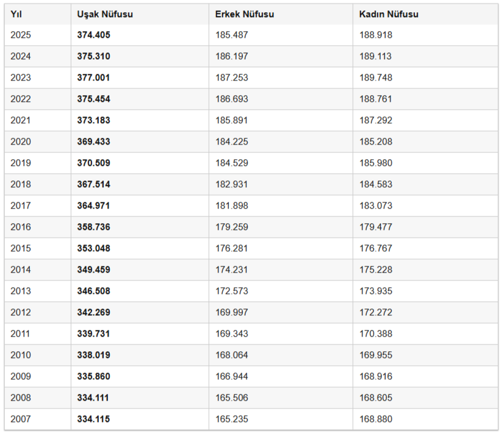
Task: Click the population value 364.971
Action: pos(93,205)
